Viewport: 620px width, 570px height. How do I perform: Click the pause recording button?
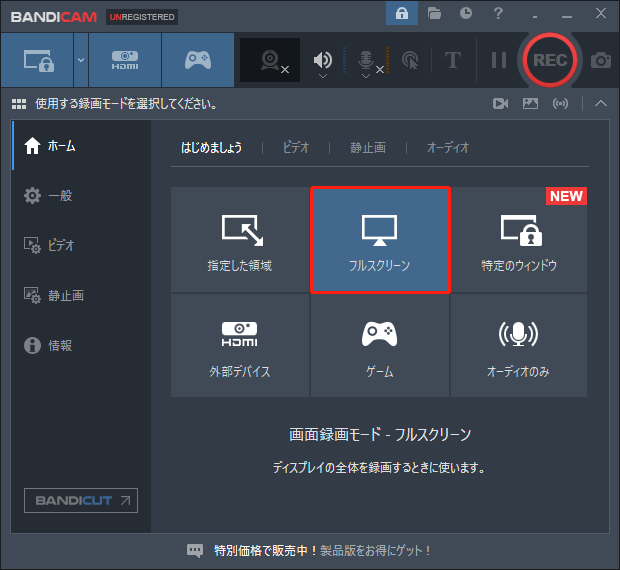coord(499,60)
